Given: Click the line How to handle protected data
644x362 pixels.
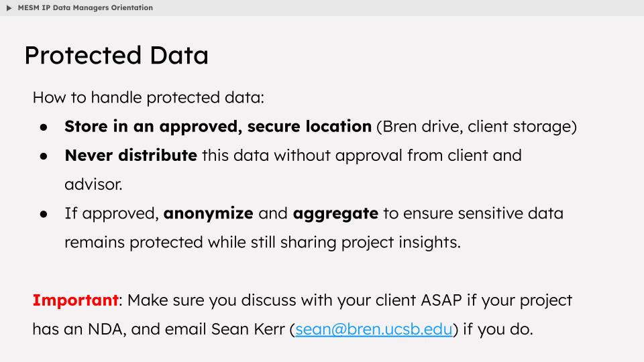Looking at the screenshot, I should tap(148, 98).
